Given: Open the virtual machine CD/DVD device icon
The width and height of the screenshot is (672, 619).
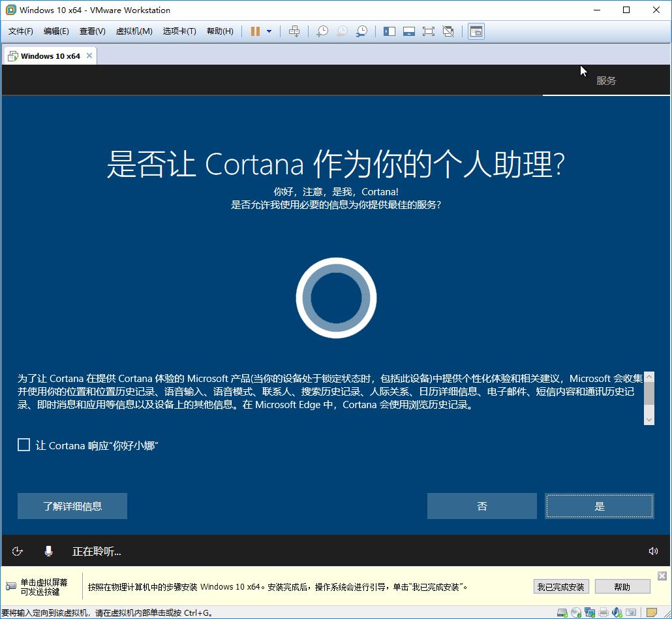Looking at the screenshot, I should tap(575, 612).
